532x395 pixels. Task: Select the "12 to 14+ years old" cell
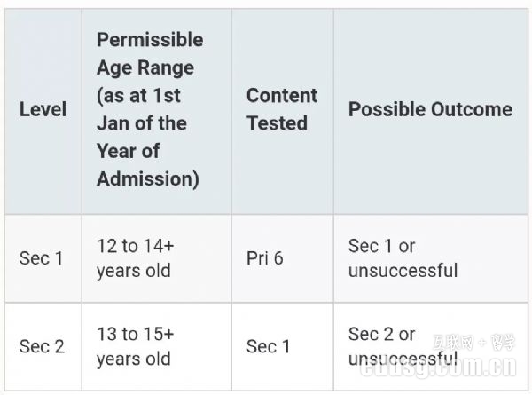[x=135, y=258]
